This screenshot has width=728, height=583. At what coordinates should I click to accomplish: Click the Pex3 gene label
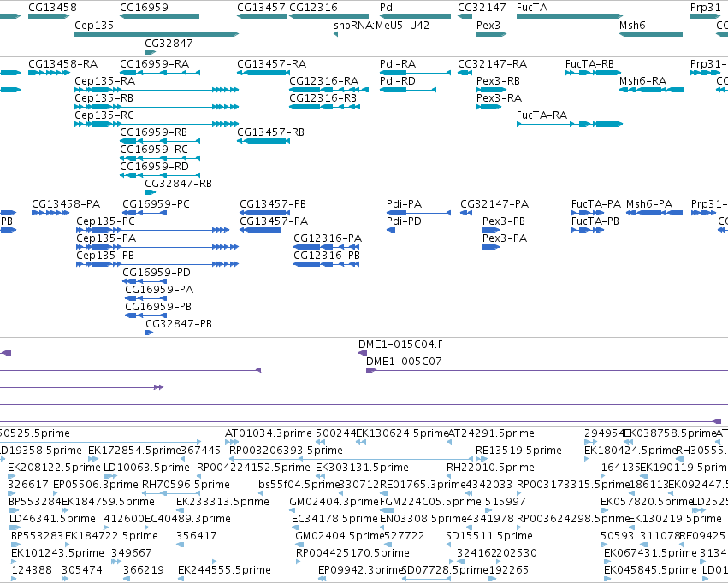tap(488, 26)
